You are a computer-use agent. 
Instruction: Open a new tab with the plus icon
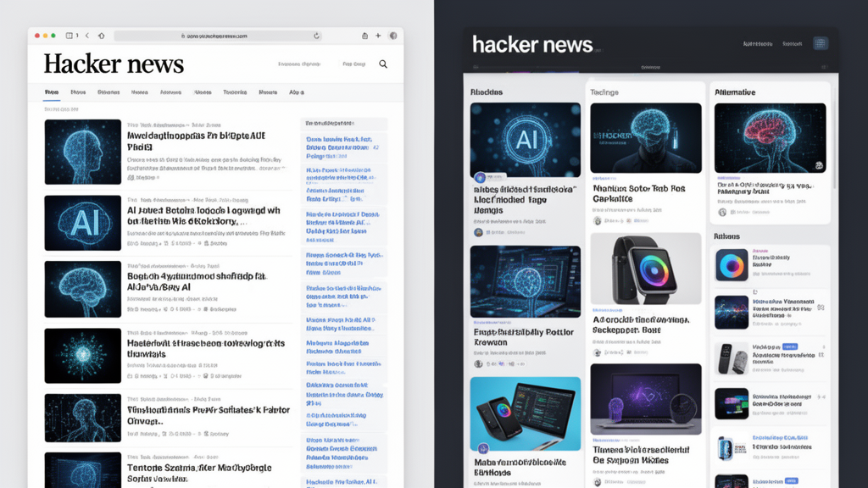coord(378,36)
